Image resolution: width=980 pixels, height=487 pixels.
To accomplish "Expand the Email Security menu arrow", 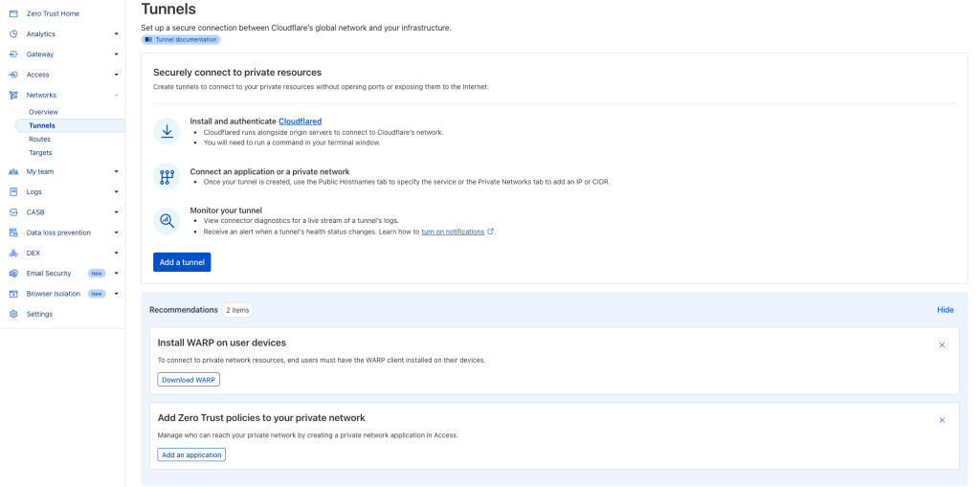I will click(x=116, y=274).
